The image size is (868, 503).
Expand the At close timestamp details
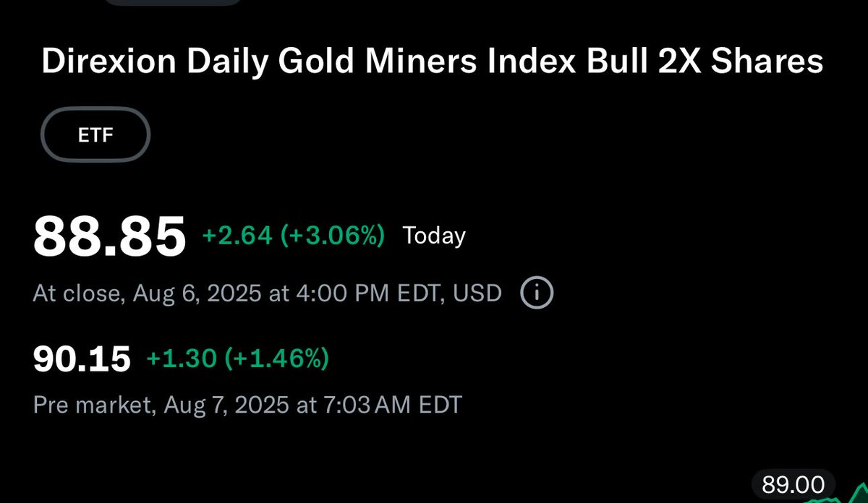tap(268, 292)
